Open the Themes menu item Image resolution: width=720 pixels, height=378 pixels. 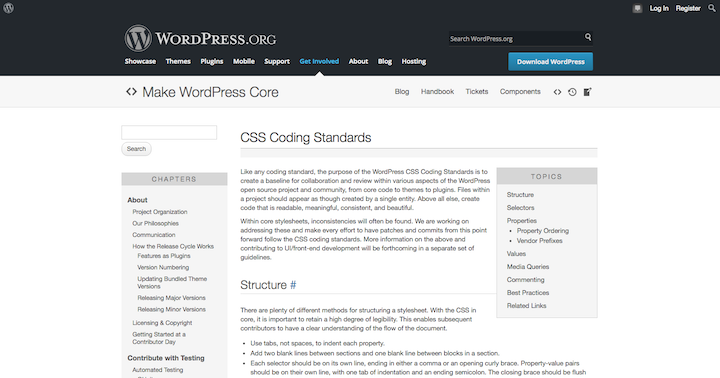(x=178, y=62)
